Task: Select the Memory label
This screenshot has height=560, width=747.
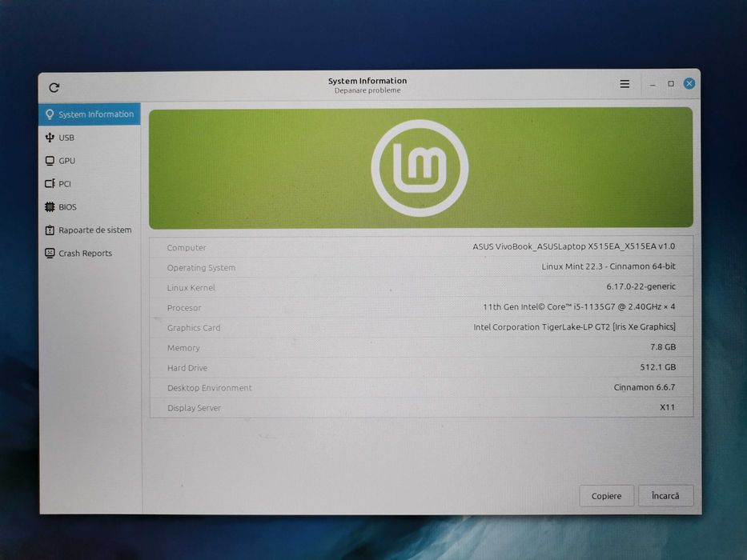Action: [183, 348]
